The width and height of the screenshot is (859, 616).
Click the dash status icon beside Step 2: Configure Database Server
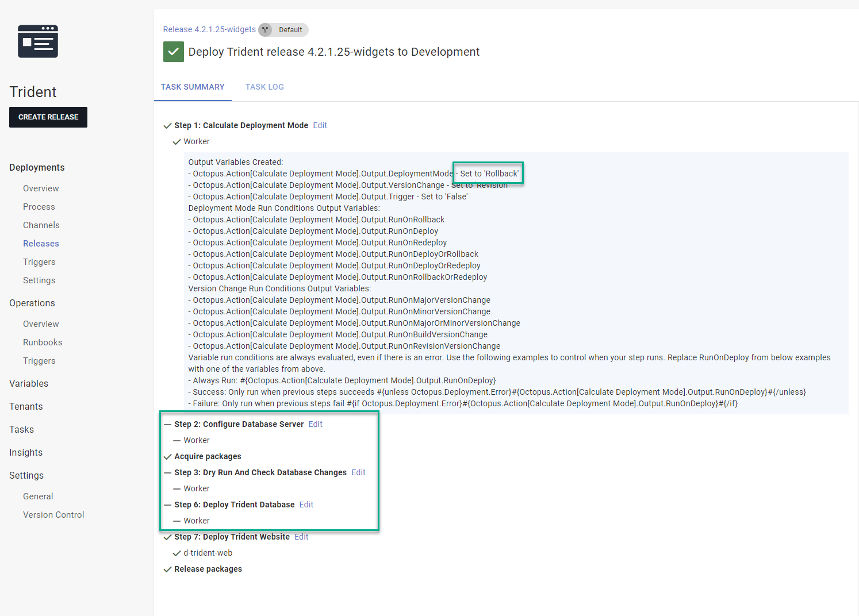pyautogui.click(x=167, y=424)
